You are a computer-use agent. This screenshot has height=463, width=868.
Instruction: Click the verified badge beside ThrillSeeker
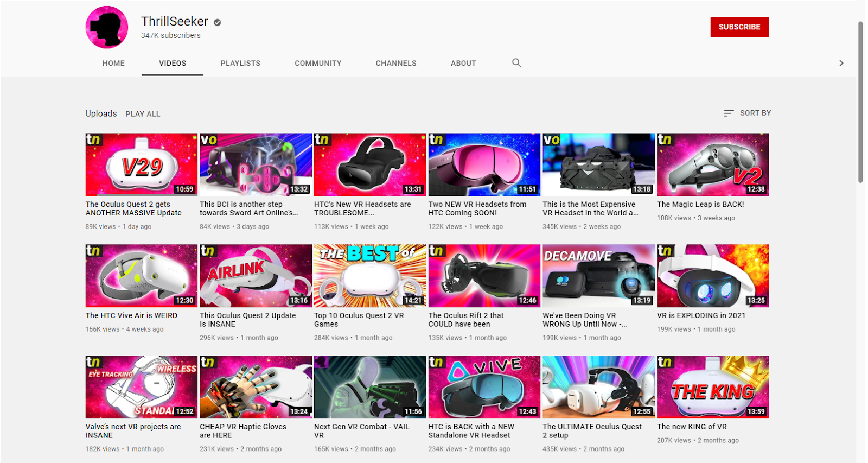(x=218, y=22)
